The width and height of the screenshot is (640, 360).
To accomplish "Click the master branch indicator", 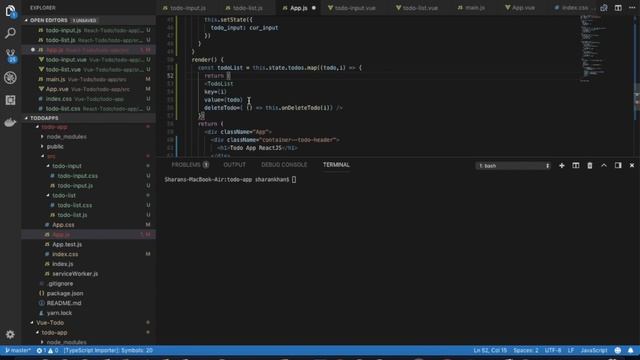I will (x=18, y=350).
